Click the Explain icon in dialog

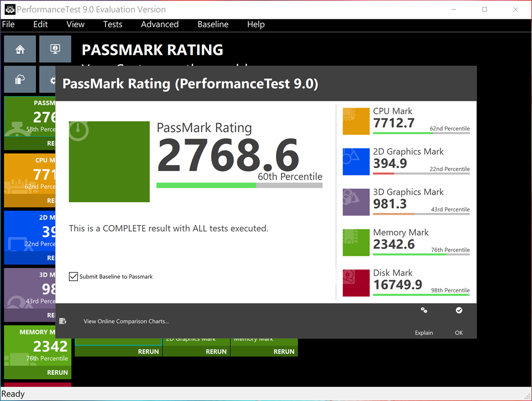tap(424, 311)
